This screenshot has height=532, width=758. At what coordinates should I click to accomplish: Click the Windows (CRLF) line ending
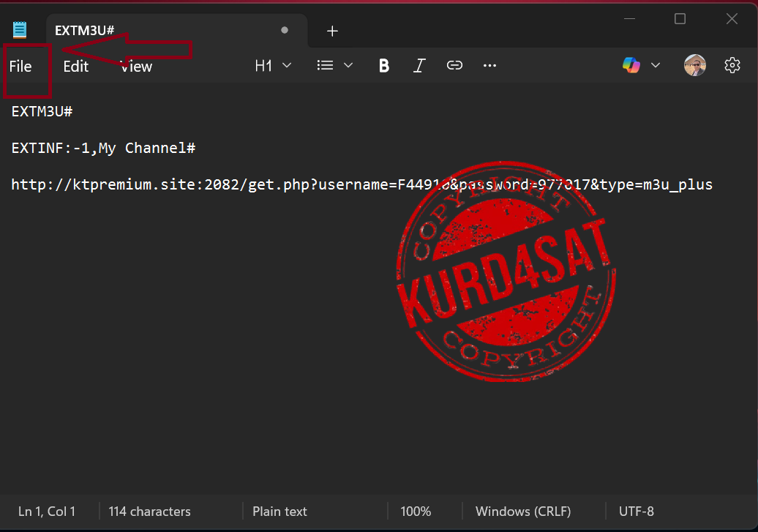(x=523, y=512)
